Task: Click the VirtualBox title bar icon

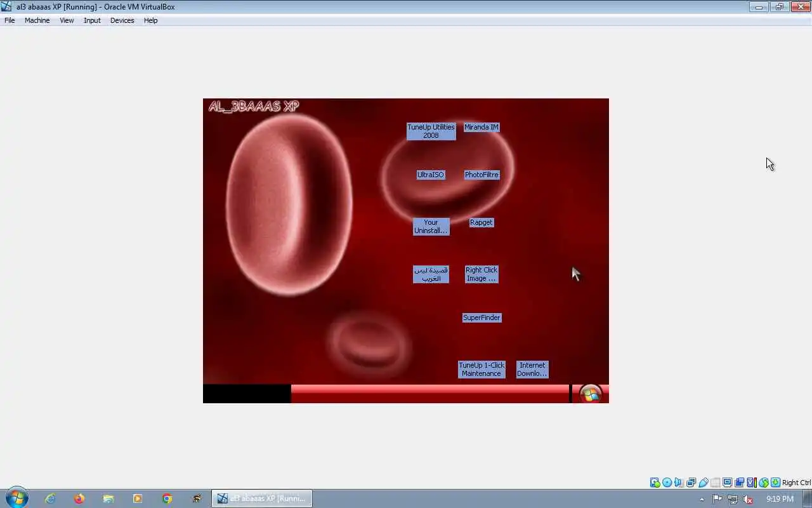Action: coord(6,6)
